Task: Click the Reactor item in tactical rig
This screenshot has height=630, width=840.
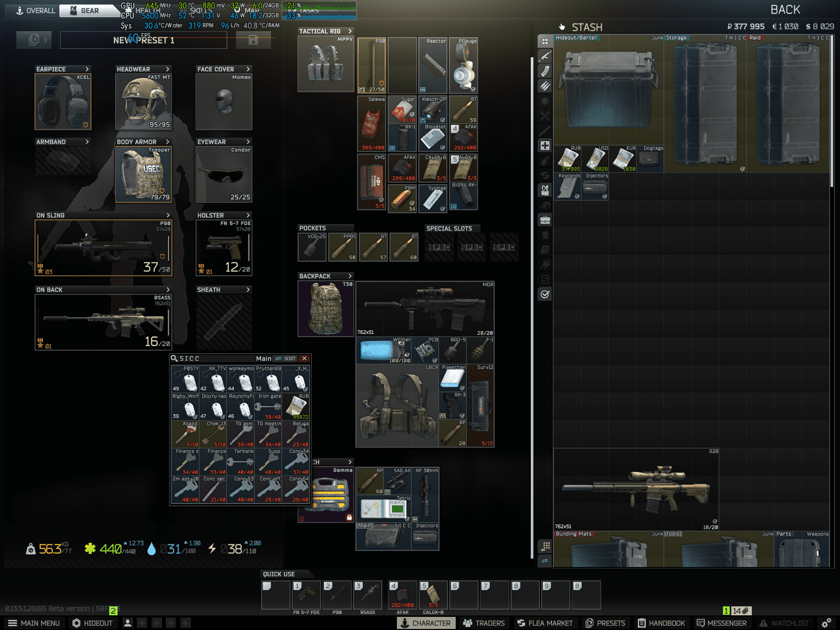Action: click(x=433, y=65)
